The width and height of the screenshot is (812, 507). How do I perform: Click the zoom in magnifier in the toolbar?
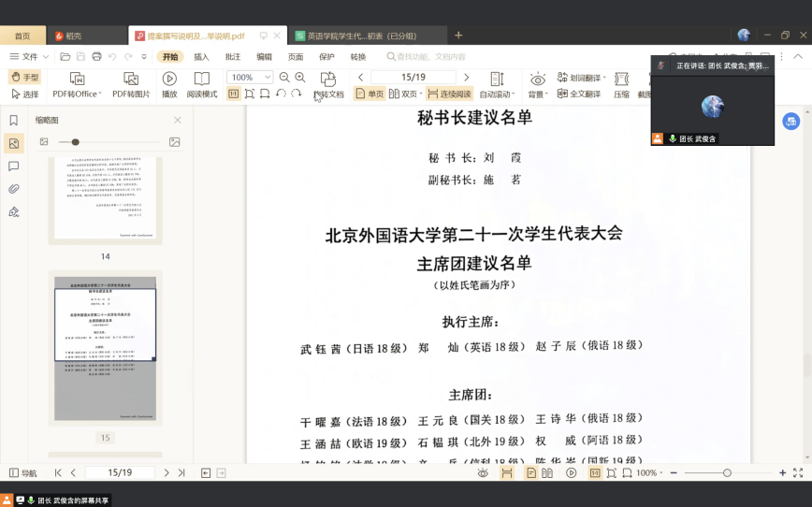pos(300,78)
